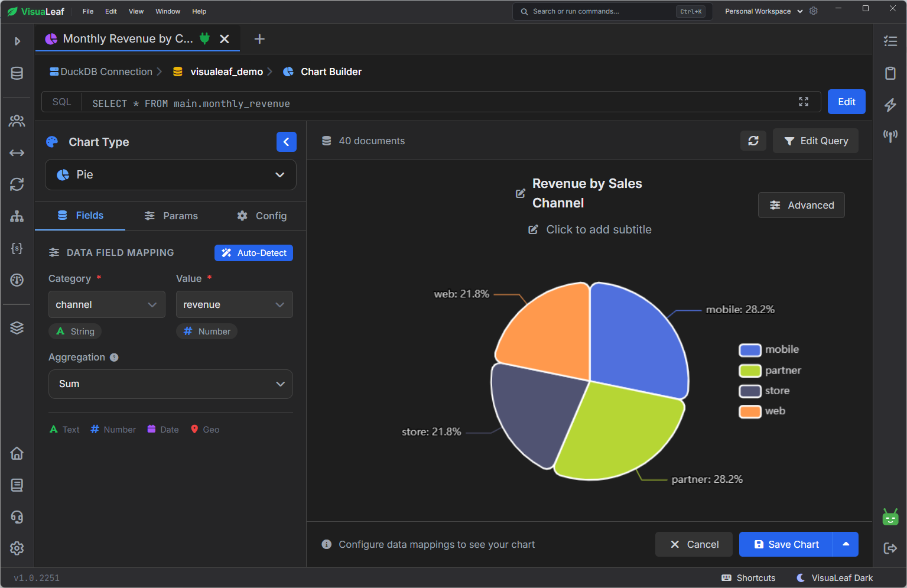
Task: Expand the SQL query editor fullscreen icon
Action: pyautogui.click(x=804, y=102)
